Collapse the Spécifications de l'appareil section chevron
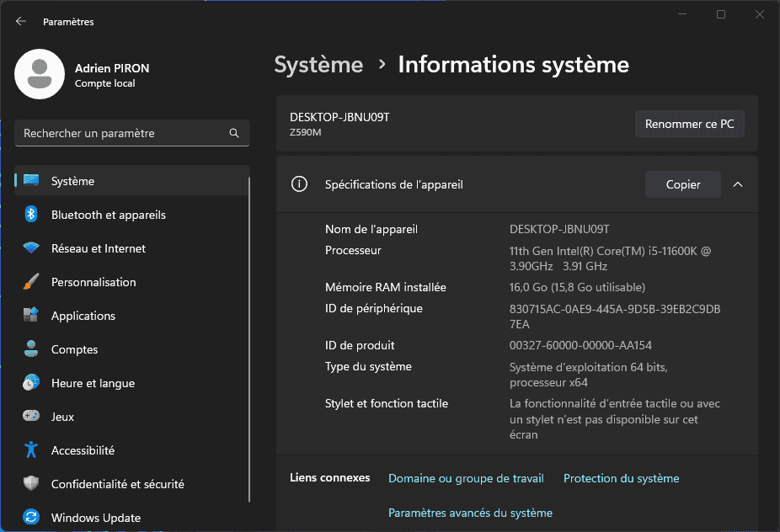The height and width of the screenshot is (532, 780). pos(738,184)
